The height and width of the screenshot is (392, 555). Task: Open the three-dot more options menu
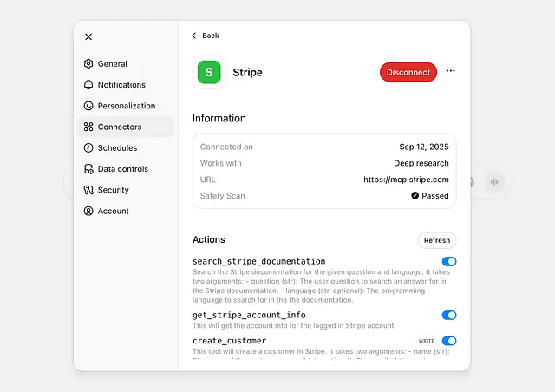click(x=451, y=72)
